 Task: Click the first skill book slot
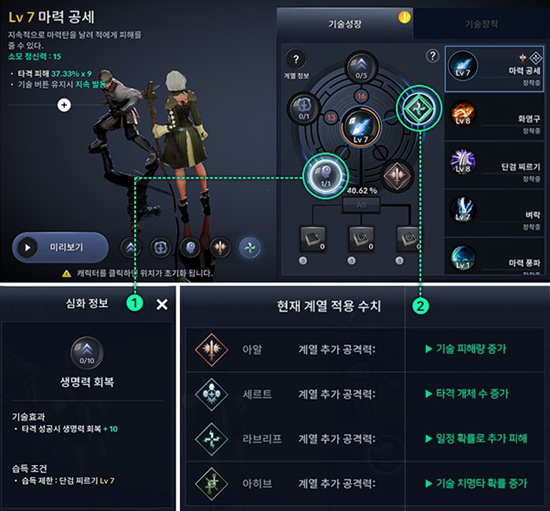coord(313,239)
